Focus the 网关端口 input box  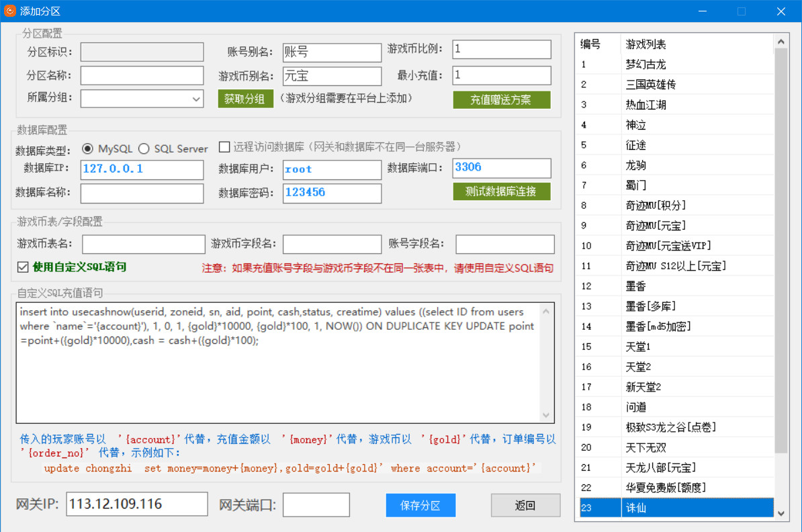[316, 505]
